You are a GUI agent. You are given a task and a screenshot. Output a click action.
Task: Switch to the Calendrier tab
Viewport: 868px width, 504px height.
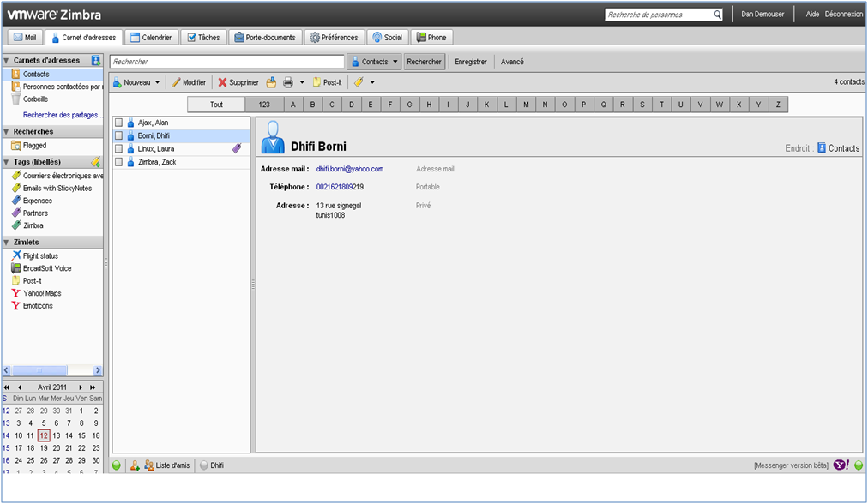[x=151, y=38]
